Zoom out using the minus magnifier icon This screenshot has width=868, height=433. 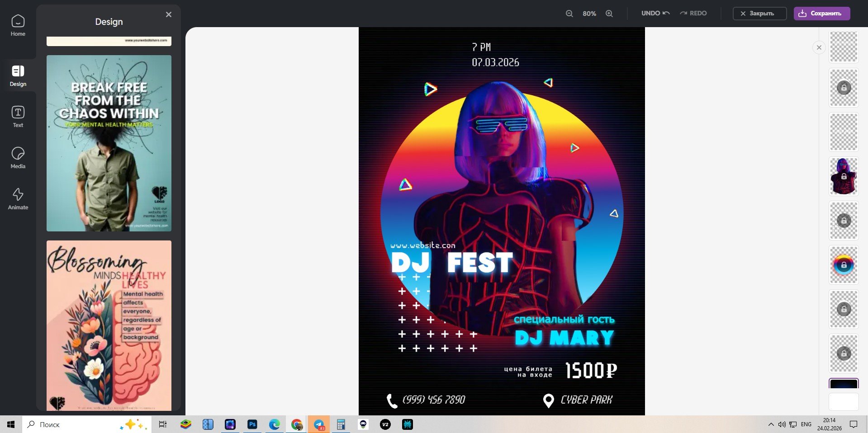point(569,14)
